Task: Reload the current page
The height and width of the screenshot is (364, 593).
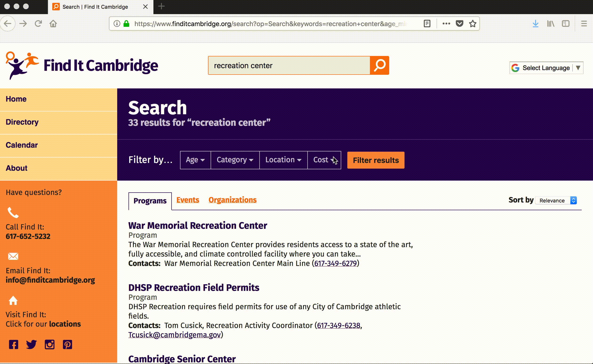Action: click(x=38, y=24)
